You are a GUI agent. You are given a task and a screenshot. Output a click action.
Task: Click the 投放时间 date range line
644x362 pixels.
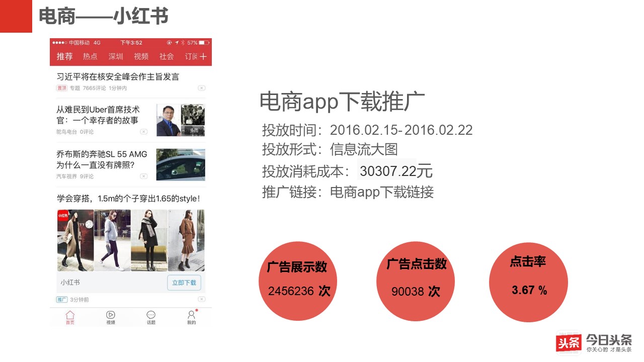pos(367,130)
